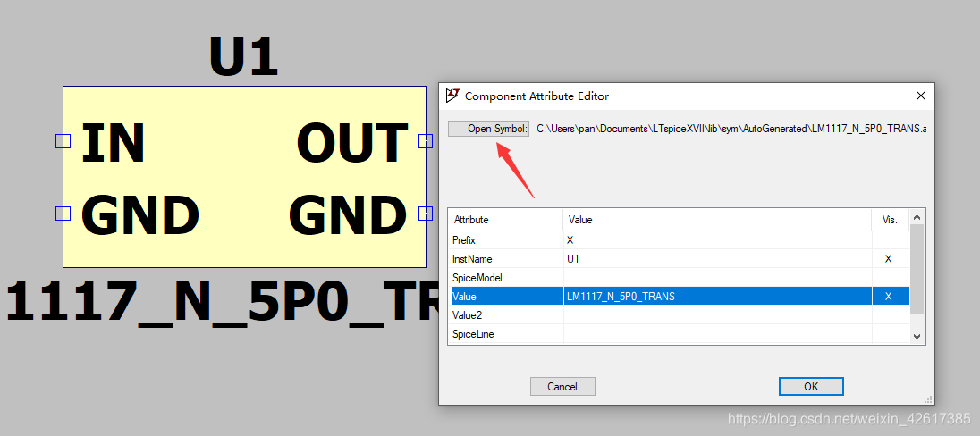The height and width of the screenshot is (436, 980).
Task: Edit the U1 value cell of InstName
Action: (717, 258)
